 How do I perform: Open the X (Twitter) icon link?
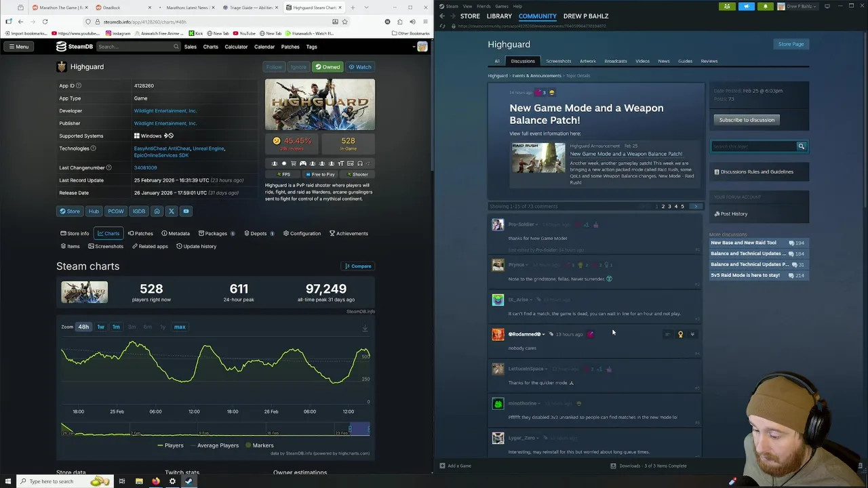[x=171, y=211]
